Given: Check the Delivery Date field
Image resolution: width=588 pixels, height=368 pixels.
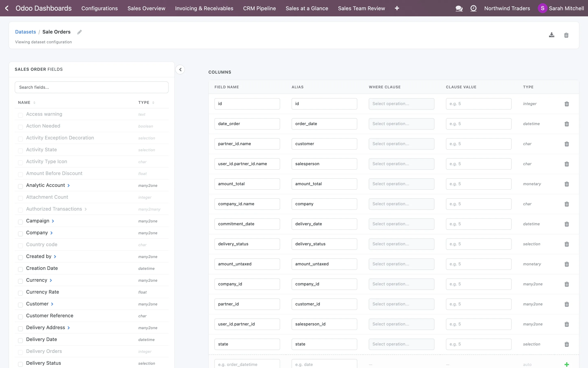Looking at the screenshot, I should 20,340.
